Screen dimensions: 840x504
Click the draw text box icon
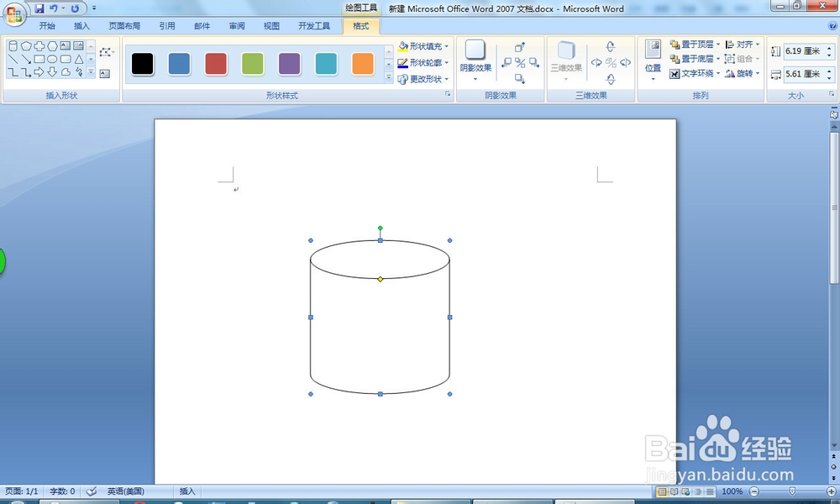(105, 73)
